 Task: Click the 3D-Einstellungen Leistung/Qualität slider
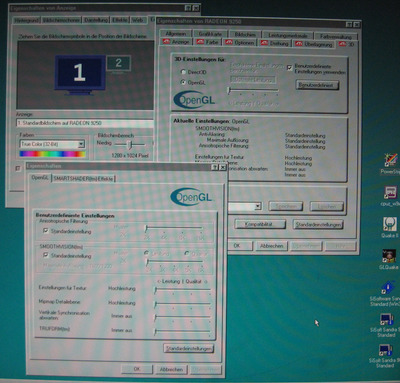pos(253,91)
